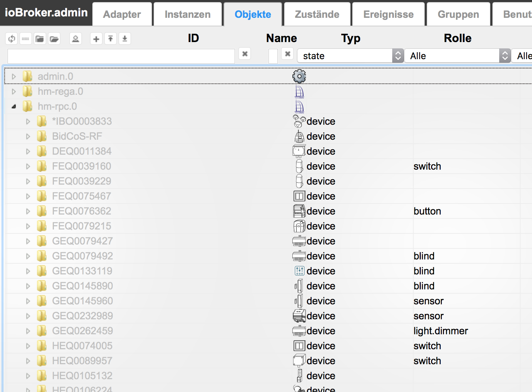
Task: Expand the BidCoS-RF device node
Action: 28,136
